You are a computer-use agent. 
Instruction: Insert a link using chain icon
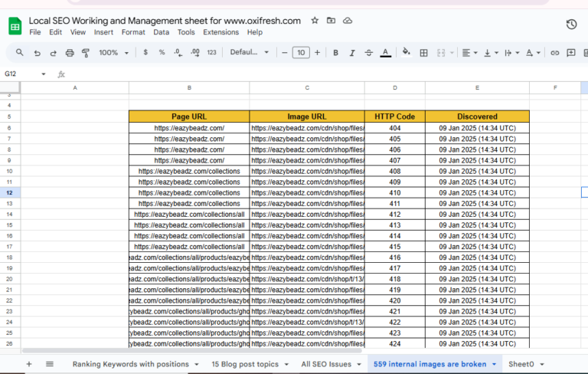pyautogui.click(x=554, y=53)
